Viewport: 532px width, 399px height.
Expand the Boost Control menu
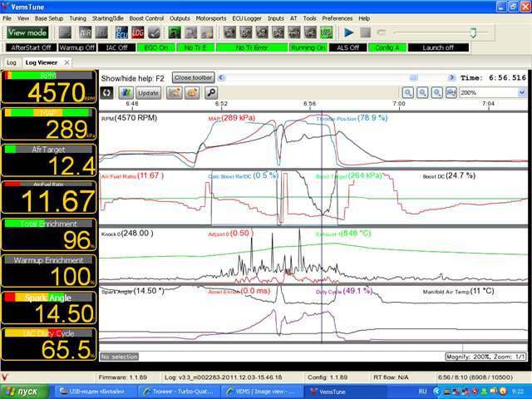click(146, 17)
